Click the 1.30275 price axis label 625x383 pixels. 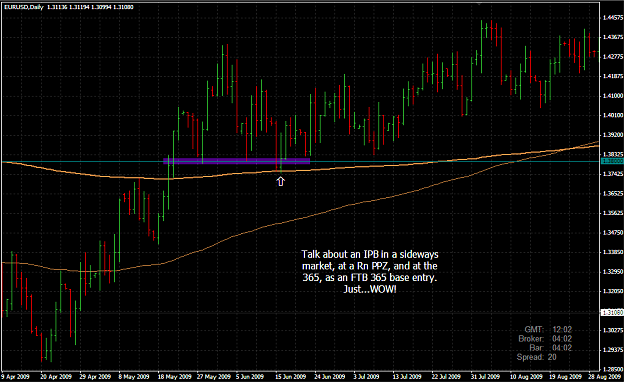pyautogui.click(x=613, y=330)
